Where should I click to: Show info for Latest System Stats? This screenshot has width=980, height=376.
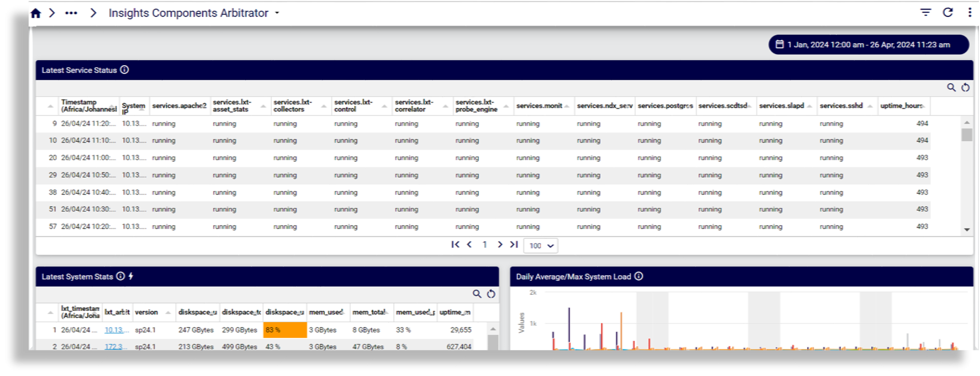click(121, 276)
